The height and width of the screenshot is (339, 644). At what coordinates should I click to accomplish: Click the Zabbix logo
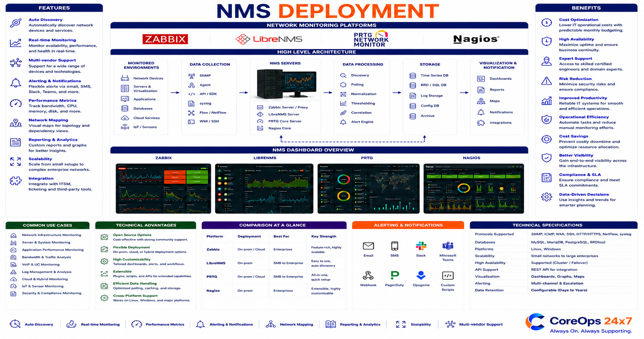pyautogui.click(x=165, y=39)
